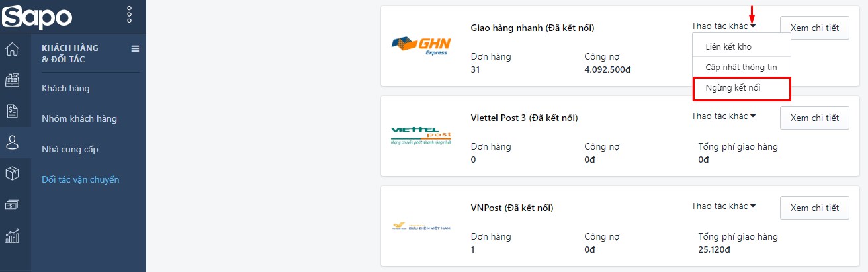Open the reports chart icon

[12, 236]
